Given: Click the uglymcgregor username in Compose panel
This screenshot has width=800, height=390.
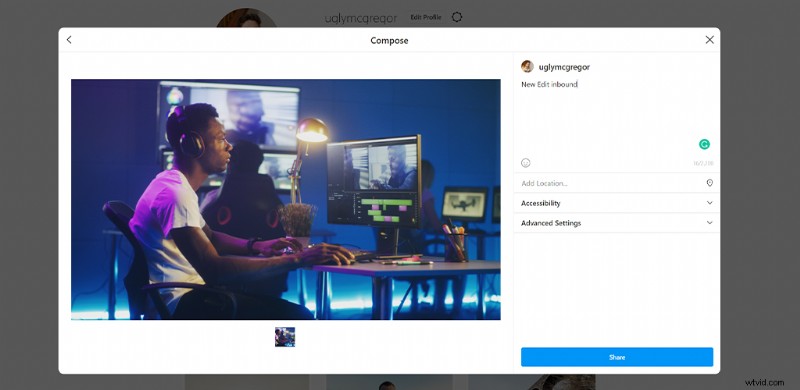Looking at the screenshot, I should click(x=564, y=67).
